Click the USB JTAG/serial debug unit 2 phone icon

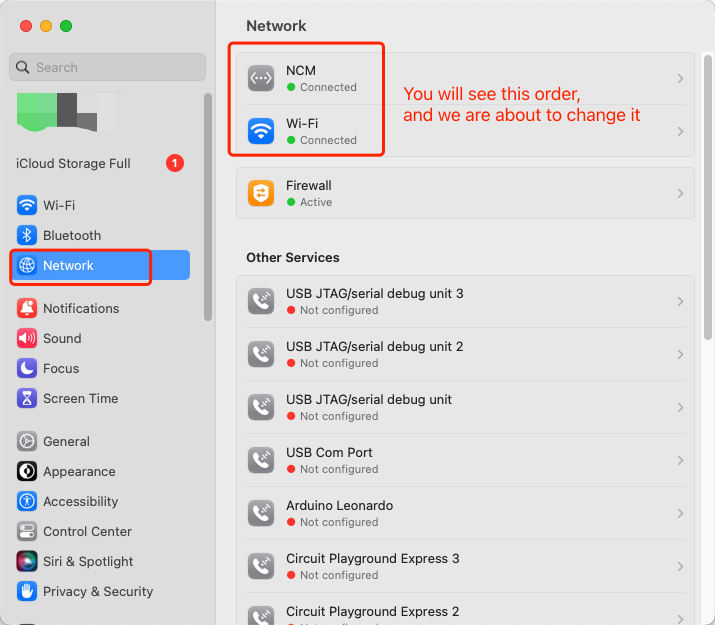(261, 354)
